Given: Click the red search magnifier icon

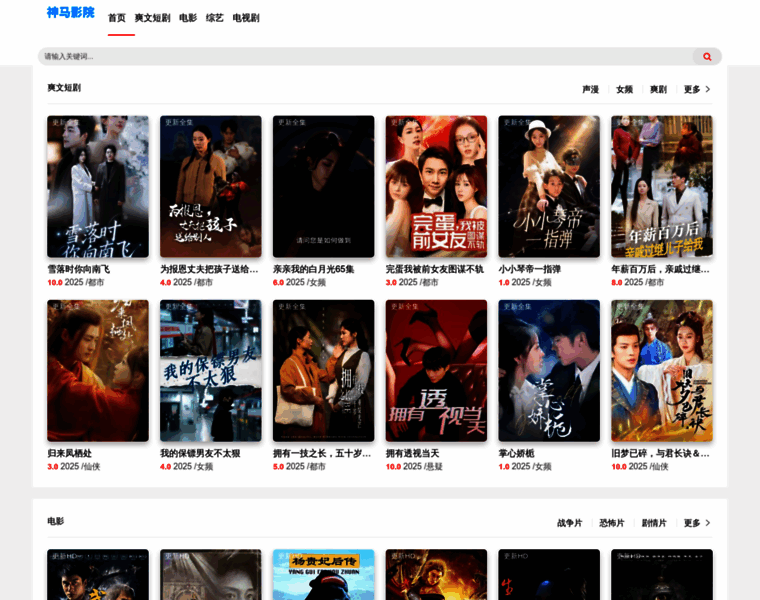Looking at the screenshot, I should [707, 57].
